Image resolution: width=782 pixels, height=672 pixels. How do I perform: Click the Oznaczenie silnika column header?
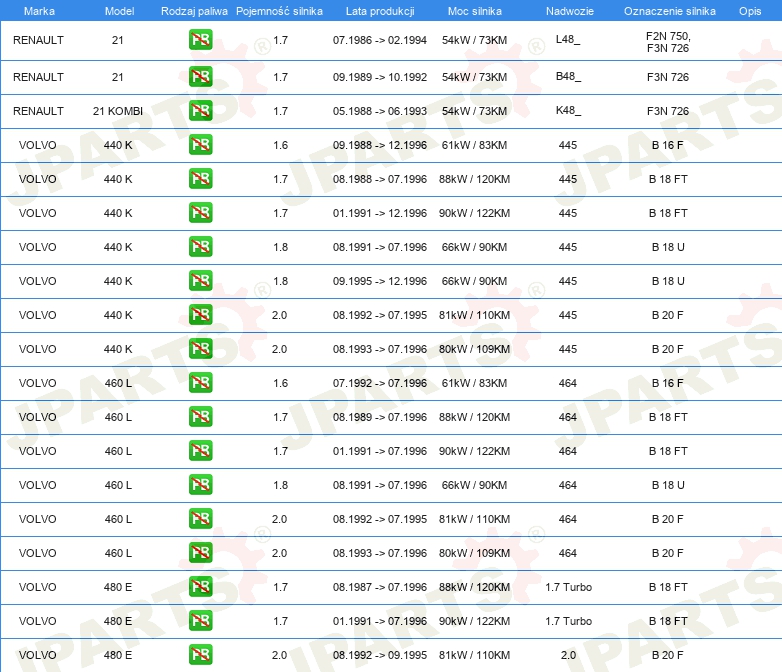click(x=669, y=11)
